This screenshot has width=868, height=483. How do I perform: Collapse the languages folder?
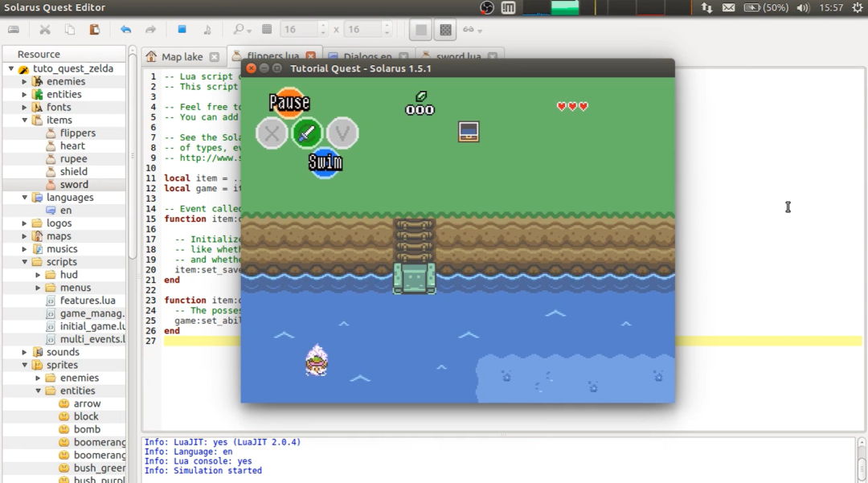click(x=24, y=198)
